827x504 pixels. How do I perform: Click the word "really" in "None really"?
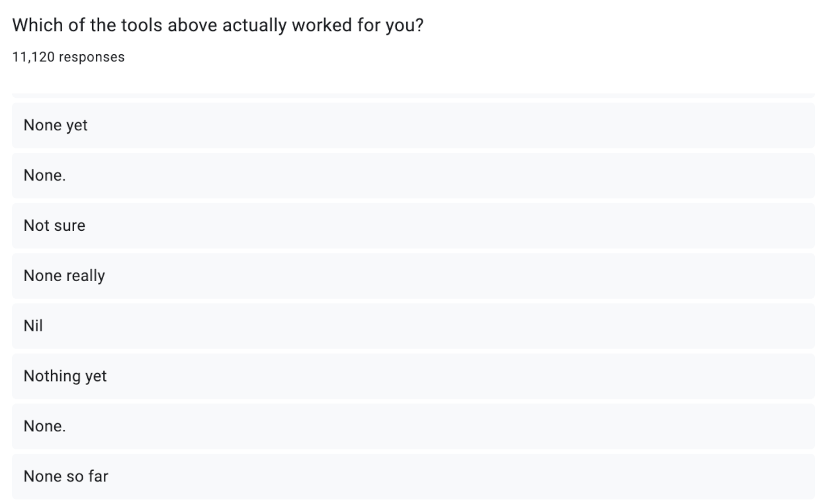tap(85, 276)
